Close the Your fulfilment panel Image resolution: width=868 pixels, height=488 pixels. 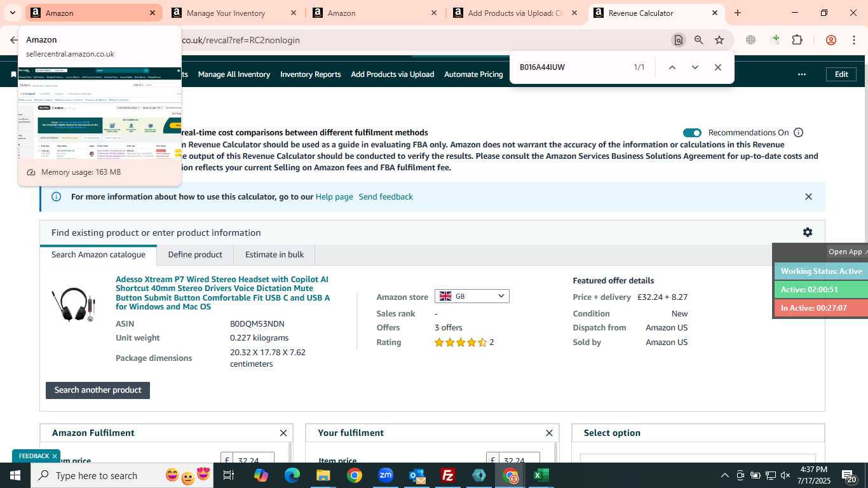point(549,433)
